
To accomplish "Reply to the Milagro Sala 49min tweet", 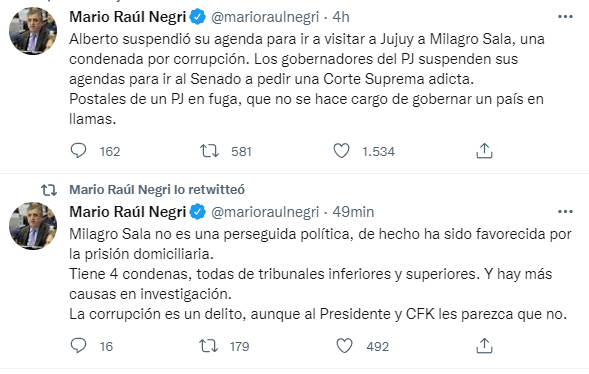I will [79, 346].
